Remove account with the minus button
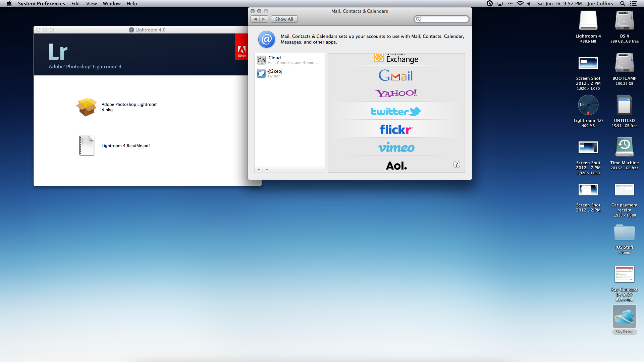Image resolution: width=644 pixels, height=362 pixels. click(267, 170)
